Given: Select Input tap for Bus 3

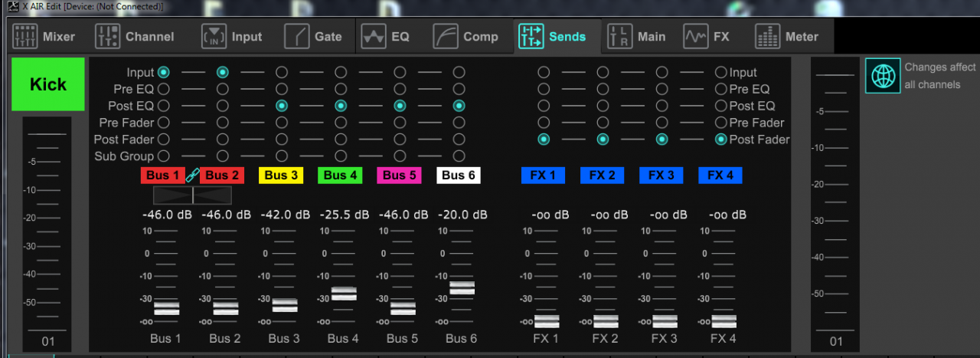Looking at the screenshot, I should tap(281, 72).
